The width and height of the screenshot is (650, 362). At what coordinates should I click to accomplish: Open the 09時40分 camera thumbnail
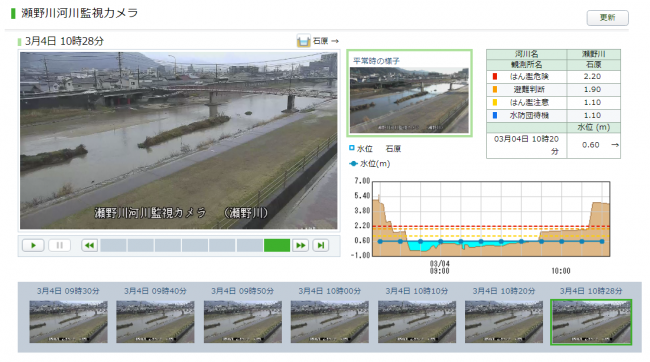click(155, 322)
